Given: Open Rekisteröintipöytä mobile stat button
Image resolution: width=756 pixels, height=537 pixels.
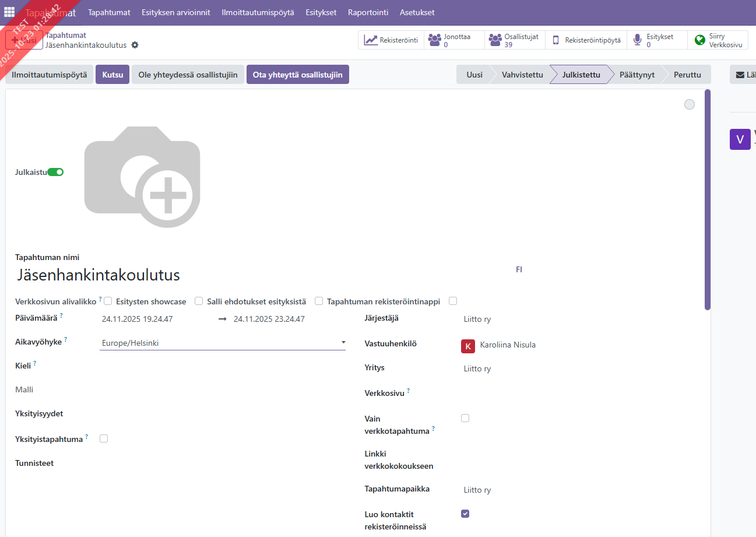Looking at the screenshot, I should 587,40.
